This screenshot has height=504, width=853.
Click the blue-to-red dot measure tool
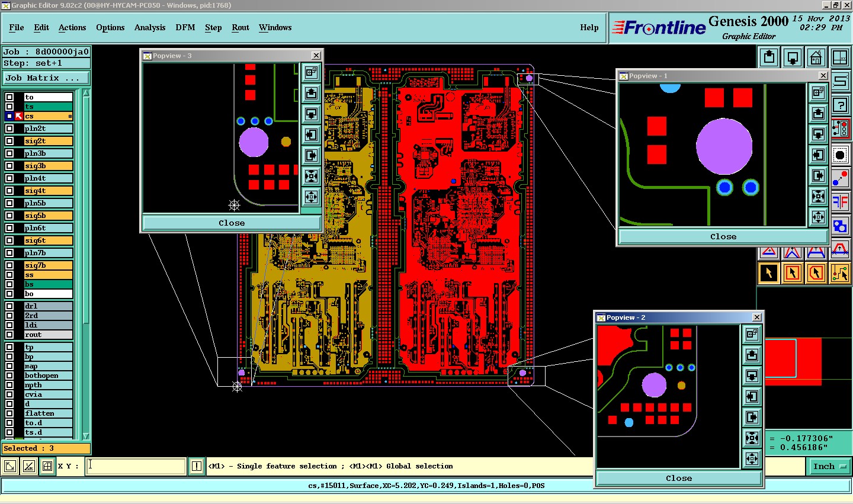pyautogui.click(x=840, y=178)
